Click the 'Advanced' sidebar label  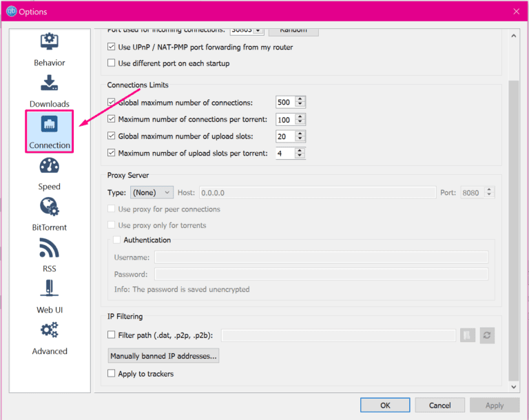[50, 351]
